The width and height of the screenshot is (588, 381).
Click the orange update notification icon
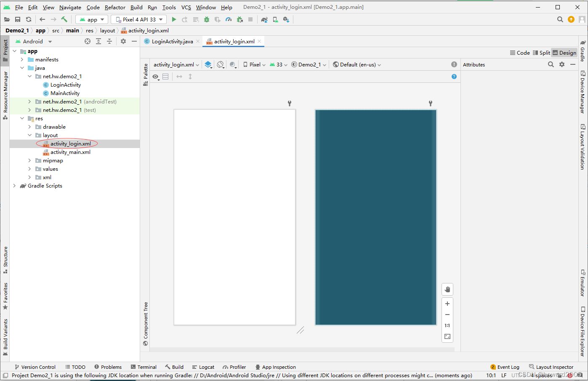coord(571,19)
